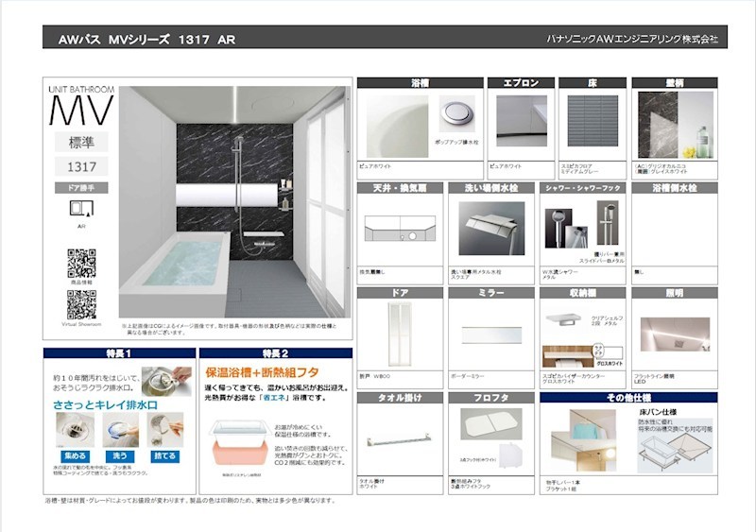Image resolution: width=756 pixels, height=532 pixels.
Task: Click the 集める blue label
Action: tap(76, 455)
